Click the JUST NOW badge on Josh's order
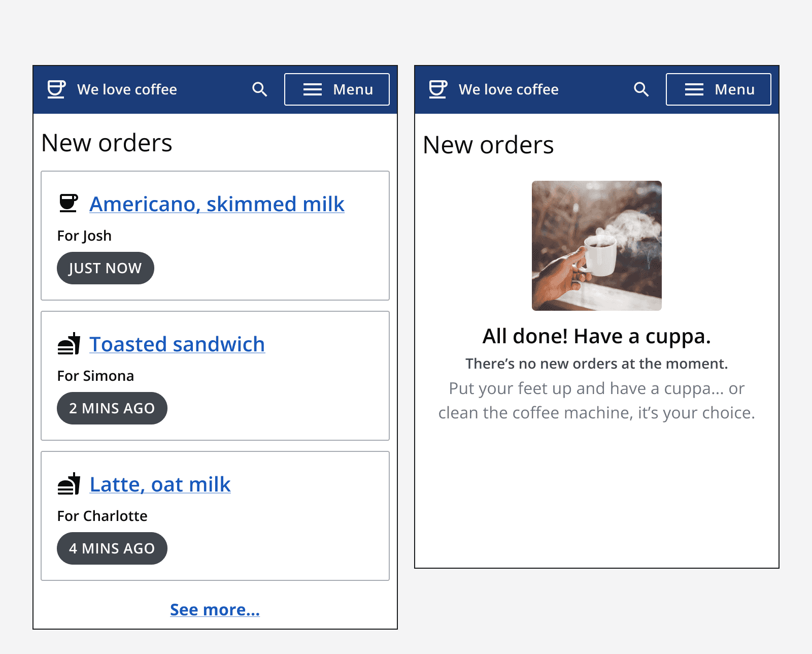 pyautogui.click(x=105, y=268)
